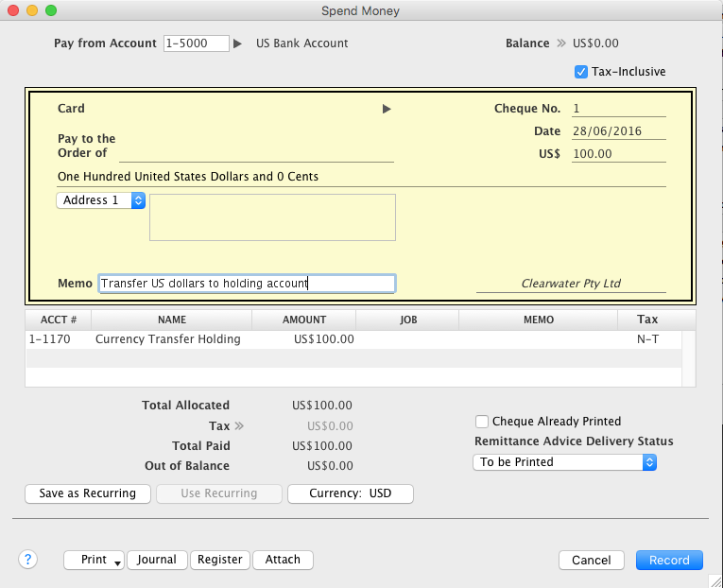Disable the Tax-Inclusive checkbox
Screen dimensions: 723x588
pyautogui.click(x=581, y=72)
